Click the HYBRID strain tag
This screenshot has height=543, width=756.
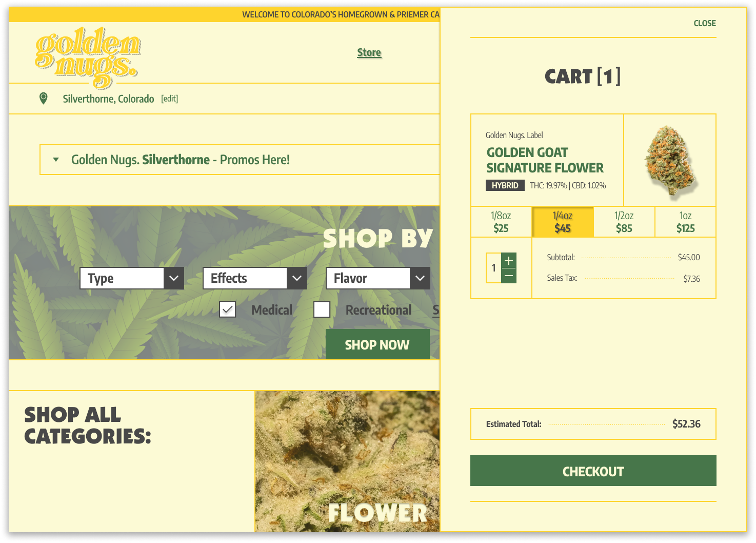point(505,185)
